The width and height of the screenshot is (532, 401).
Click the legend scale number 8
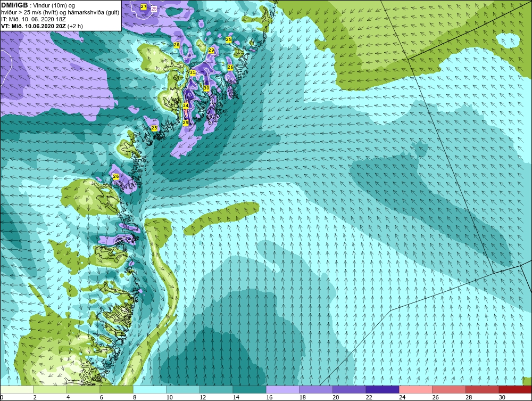[135, 397]
